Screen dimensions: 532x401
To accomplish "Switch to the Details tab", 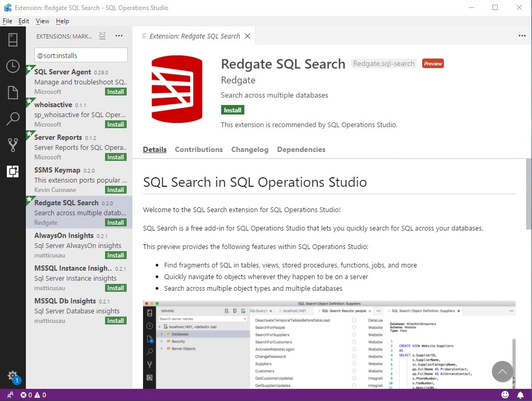I will click(x=155, y=150).
